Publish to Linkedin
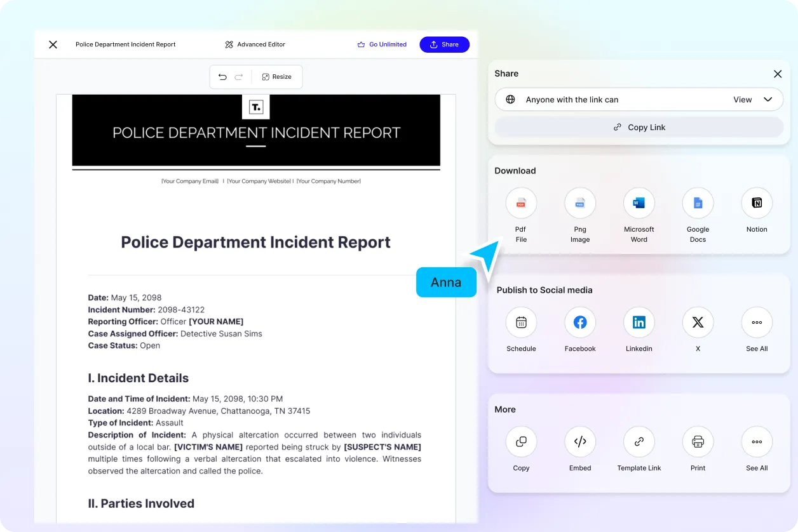This screenshot has width=798, height=532. (x=639, y=323)
